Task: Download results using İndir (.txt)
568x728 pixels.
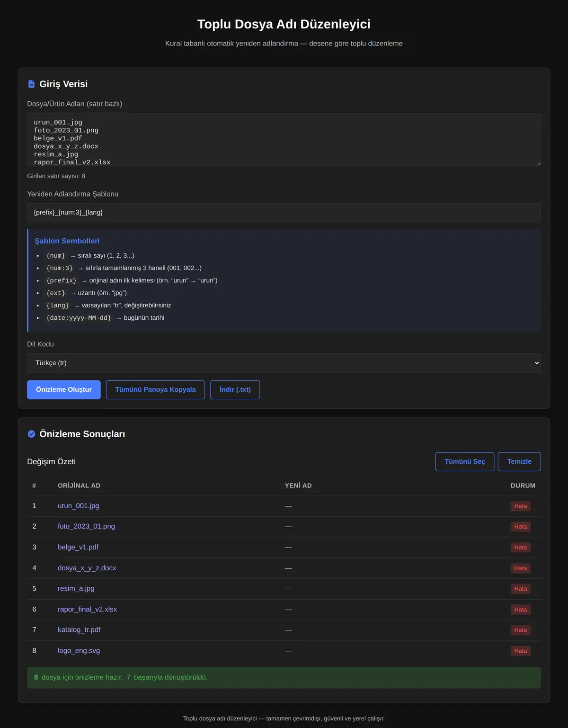Action: click(235, 390)
